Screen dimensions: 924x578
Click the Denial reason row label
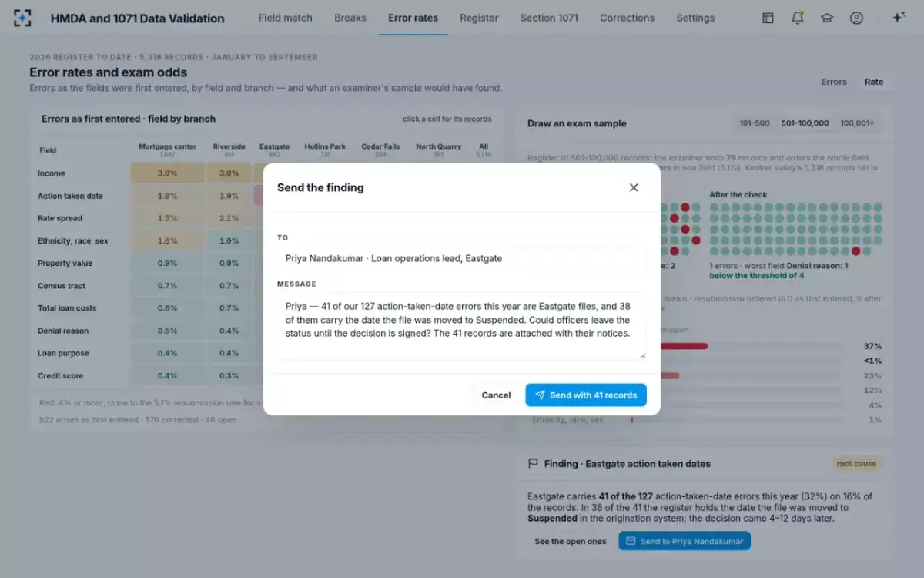(63, 331)
